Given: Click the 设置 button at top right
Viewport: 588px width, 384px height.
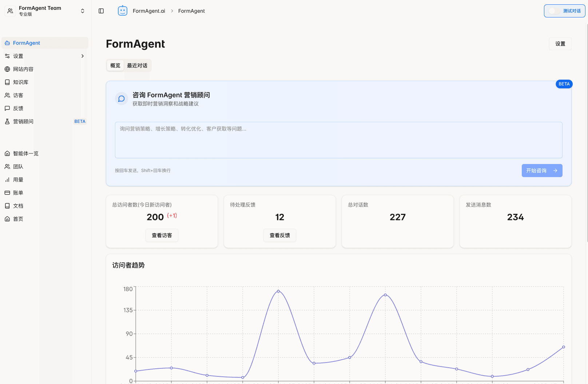Looking at the screenshot, I should (x=560, y=44).
